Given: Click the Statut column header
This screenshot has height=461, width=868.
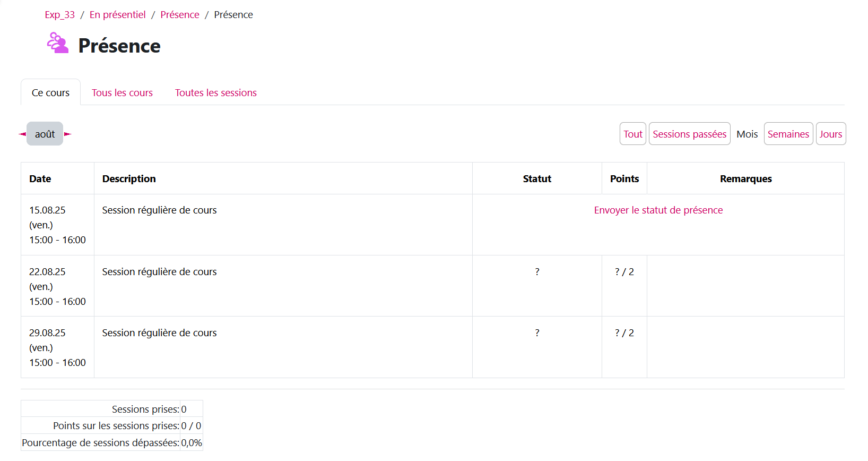Looking at the screenshot, I should [537, 179].
